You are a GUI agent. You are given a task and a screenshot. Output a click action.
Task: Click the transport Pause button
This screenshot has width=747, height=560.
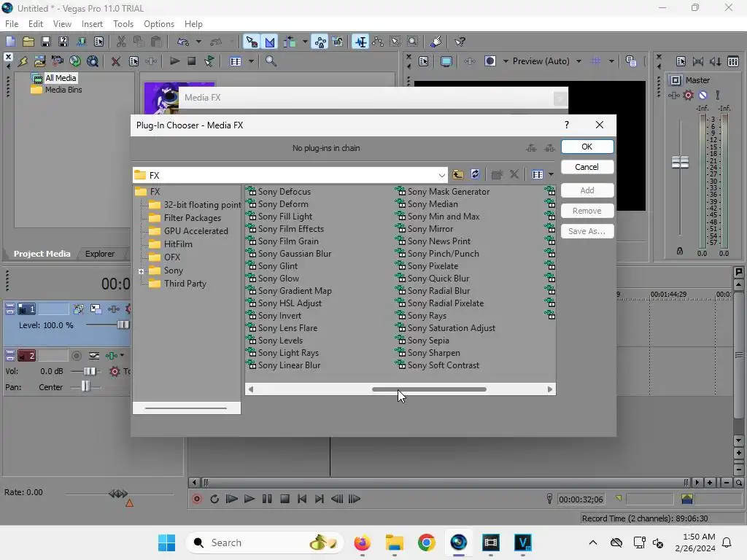tap(267, 499)
